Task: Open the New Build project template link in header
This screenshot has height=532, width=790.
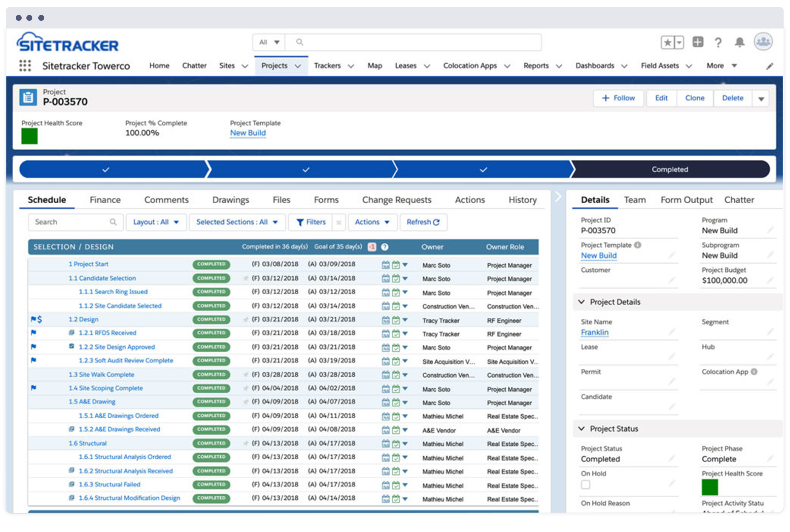Action: tap(248, 133)
